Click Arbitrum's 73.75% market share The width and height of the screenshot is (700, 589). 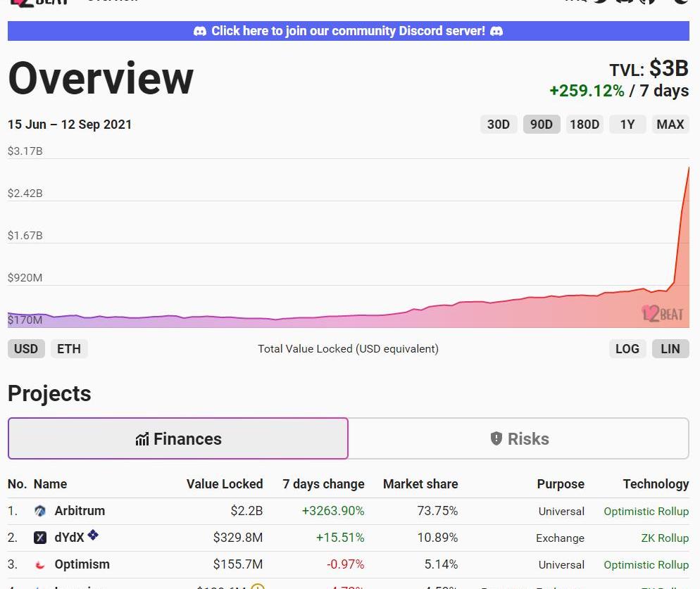[x=437, y=511]
